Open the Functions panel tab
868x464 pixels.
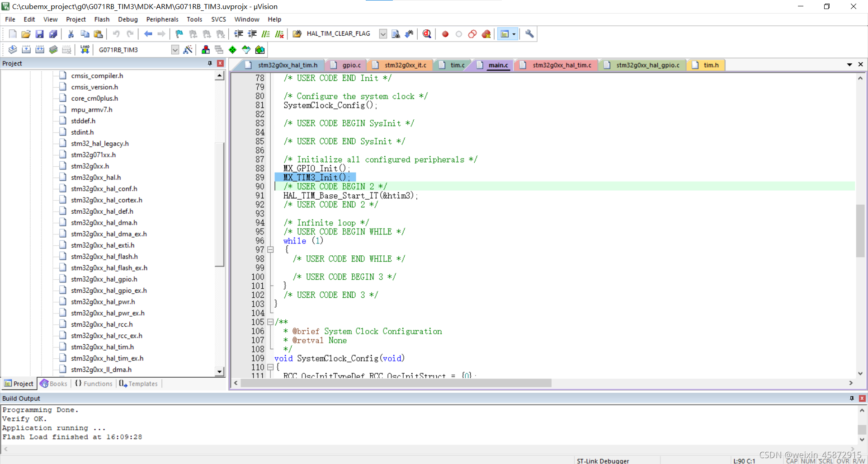(x=94, y=384)
